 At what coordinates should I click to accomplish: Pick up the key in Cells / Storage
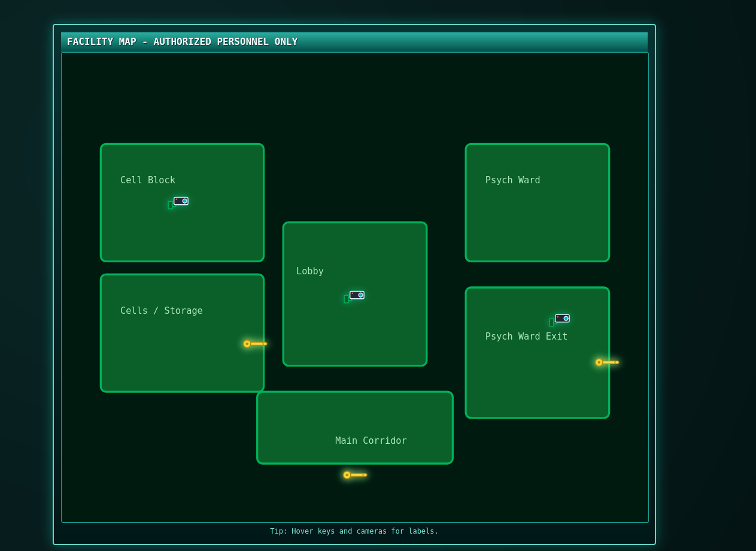point(255,344)
